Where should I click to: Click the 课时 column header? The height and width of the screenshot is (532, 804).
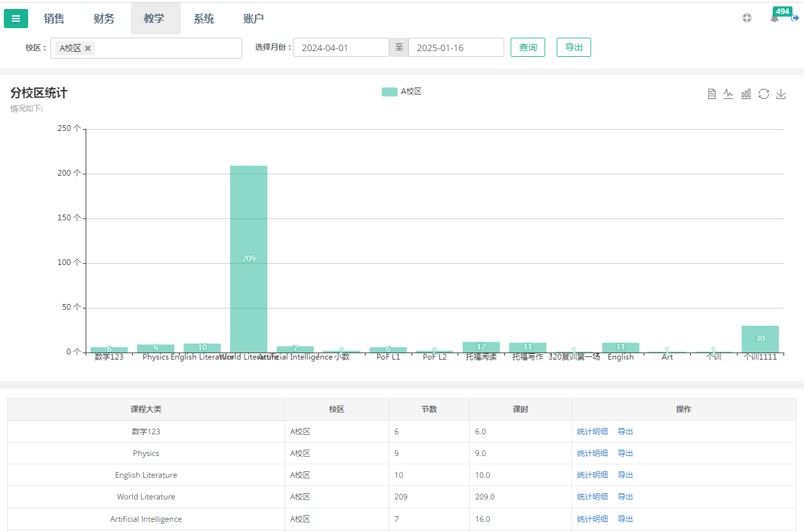[520, 409]
